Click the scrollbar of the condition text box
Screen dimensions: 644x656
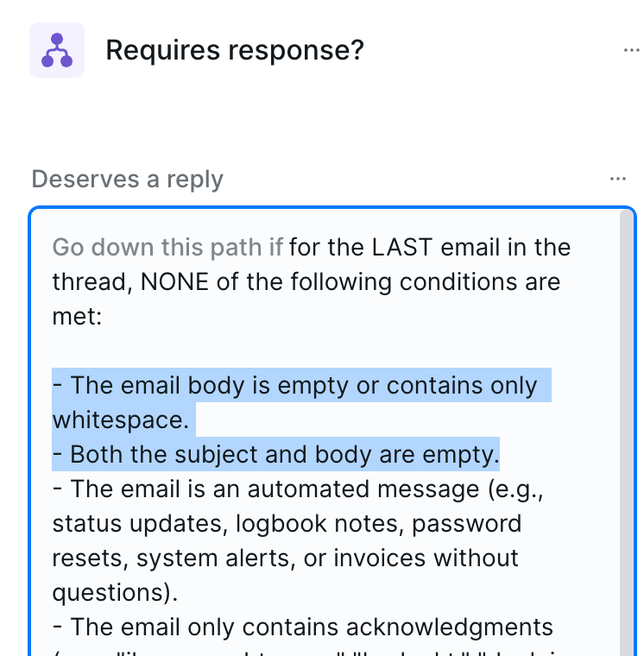point(627,431)
